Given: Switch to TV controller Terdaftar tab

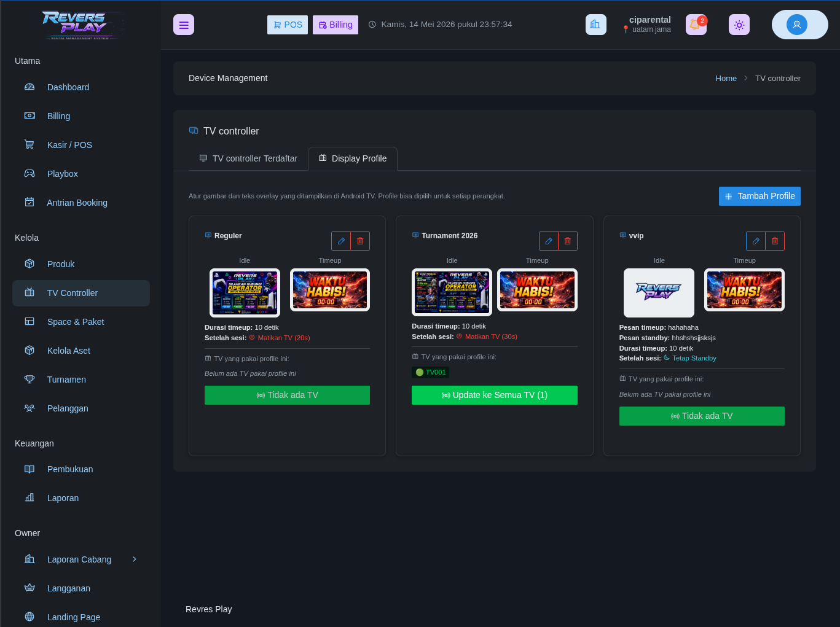Looking at the screenshot, I should [248, 158].
